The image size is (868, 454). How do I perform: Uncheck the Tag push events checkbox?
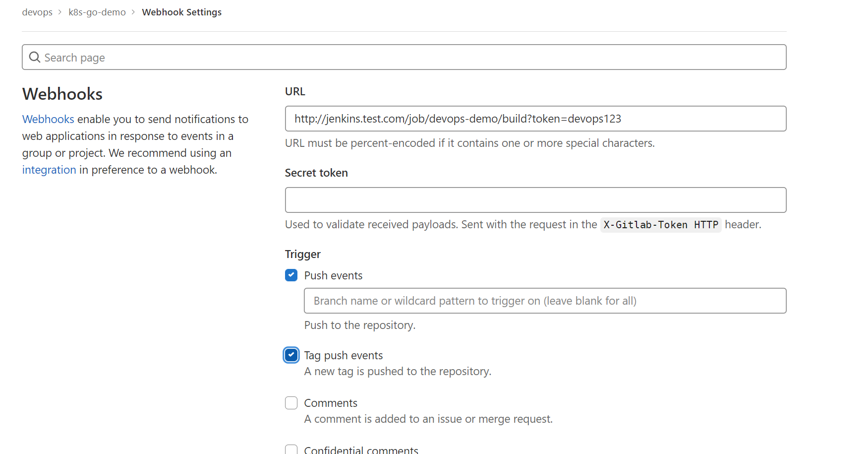[x=291, y=355]
